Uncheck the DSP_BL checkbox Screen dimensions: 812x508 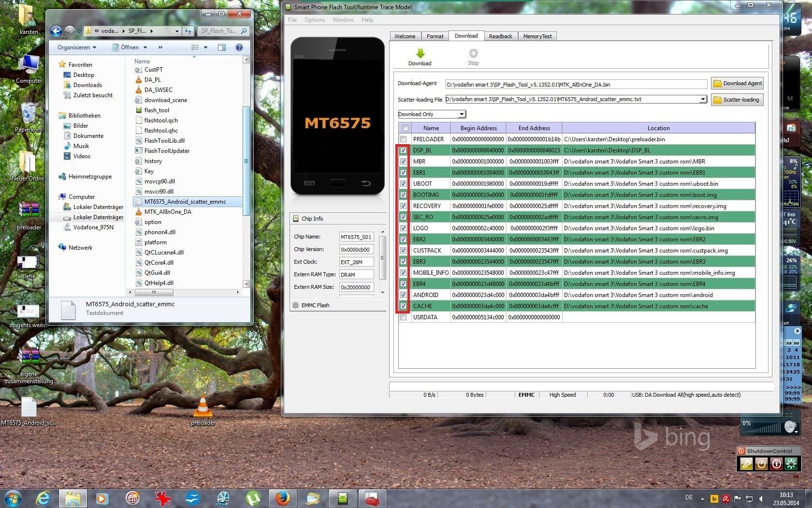pyautogui.click(x=403, y=150)
